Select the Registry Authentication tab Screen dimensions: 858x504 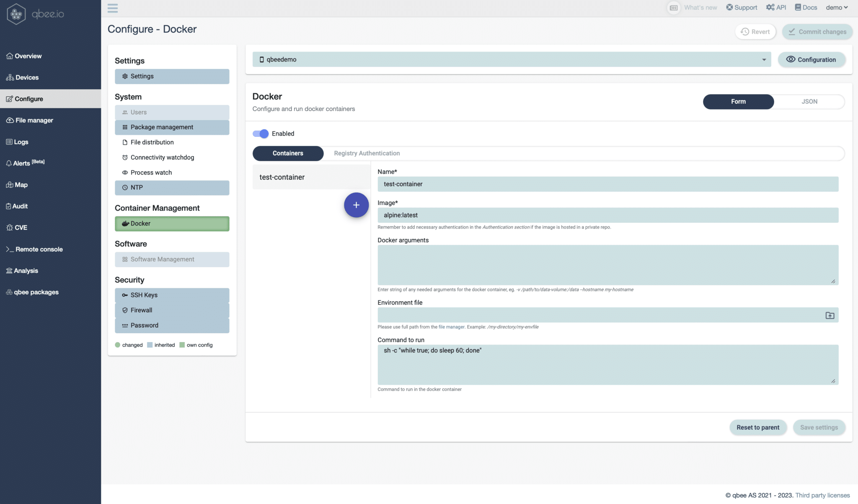pyautogui.click(x=367, y=153)
